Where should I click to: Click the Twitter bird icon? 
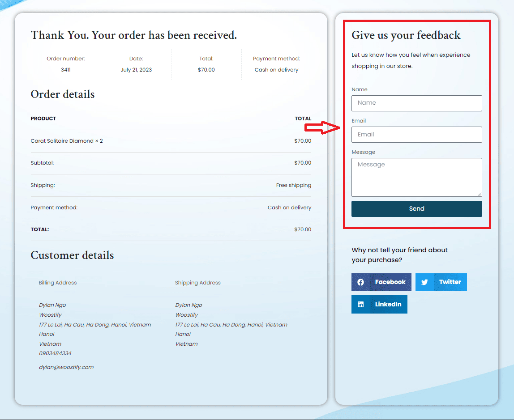(x=424, y=282)
